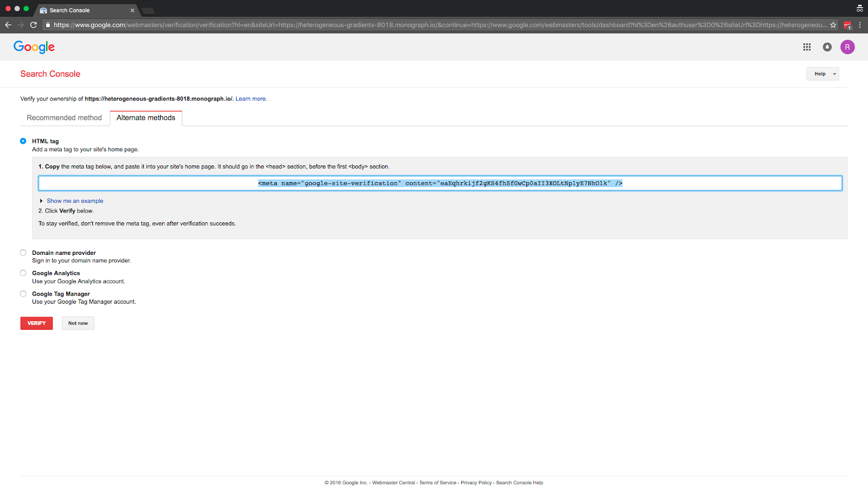The width and height of the screenshot is (868, 488).
Task: Click the red VERIFY button
Action: pos(36,323)
